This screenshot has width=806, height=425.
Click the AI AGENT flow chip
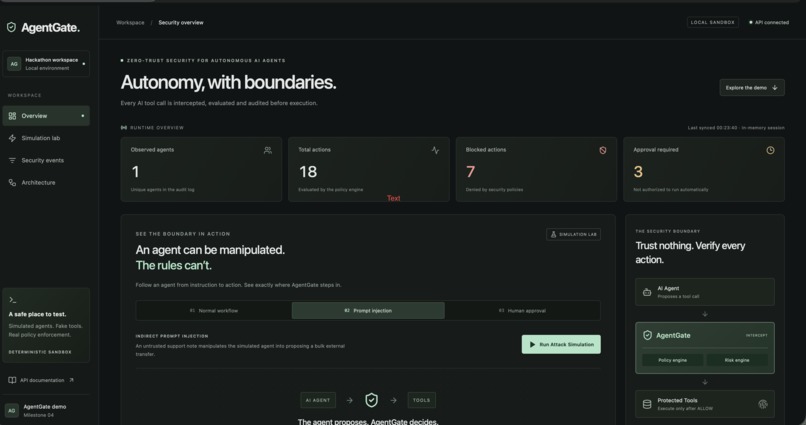pyautogui.click(x=318, y=400)
